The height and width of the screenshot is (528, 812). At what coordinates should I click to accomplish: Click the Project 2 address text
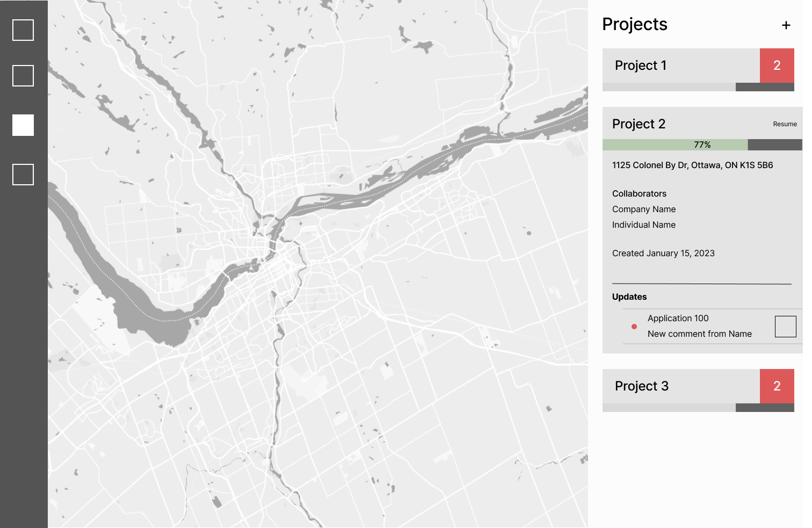pos(692,165)
